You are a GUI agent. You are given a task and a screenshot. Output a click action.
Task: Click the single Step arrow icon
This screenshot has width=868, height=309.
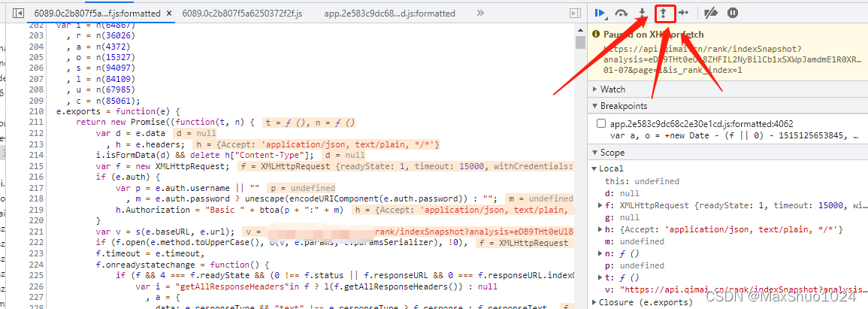(683, 12)
